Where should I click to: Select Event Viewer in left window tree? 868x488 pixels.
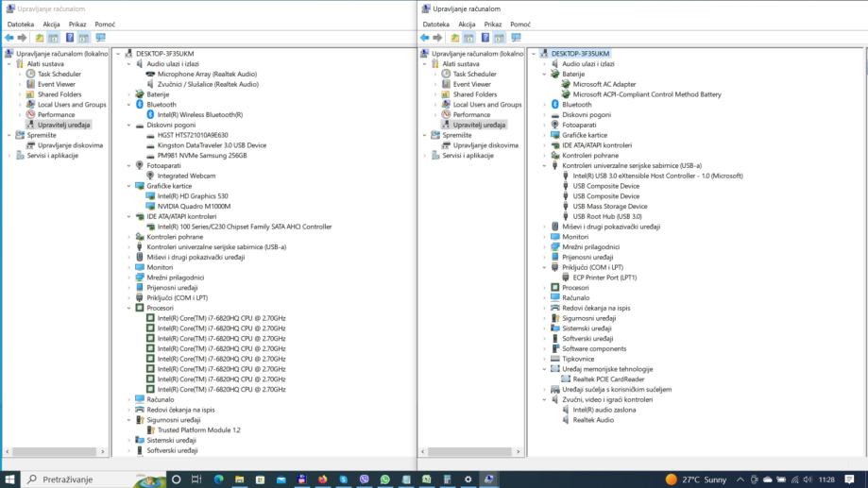[x=57, y=84]
